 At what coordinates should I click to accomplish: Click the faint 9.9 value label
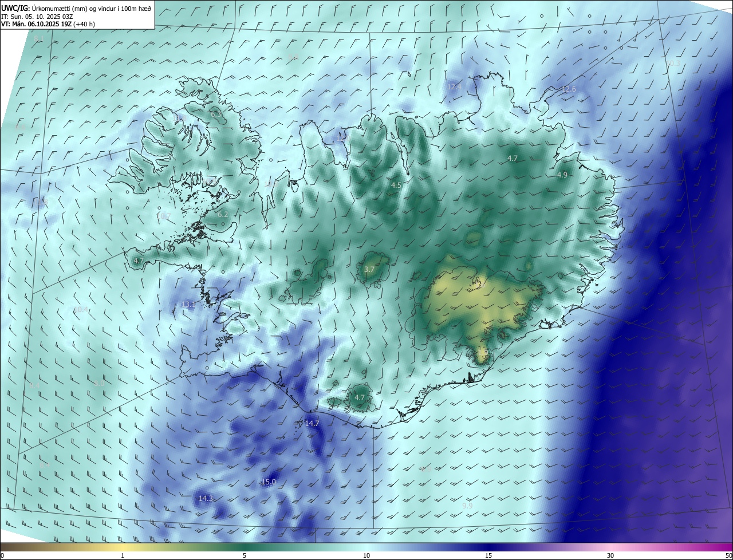467,506
